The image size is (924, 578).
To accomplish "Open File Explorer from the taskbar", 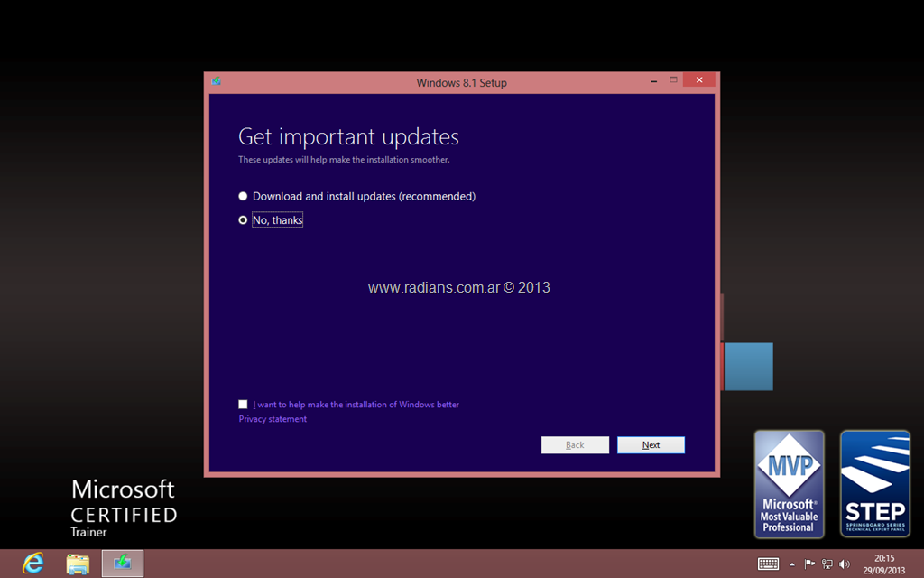I will pos(79,564).
